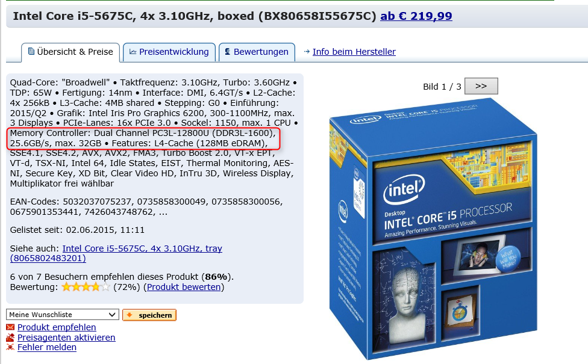Click the arrow icon before Info beim Hersteller

click(x=307, y=52)
